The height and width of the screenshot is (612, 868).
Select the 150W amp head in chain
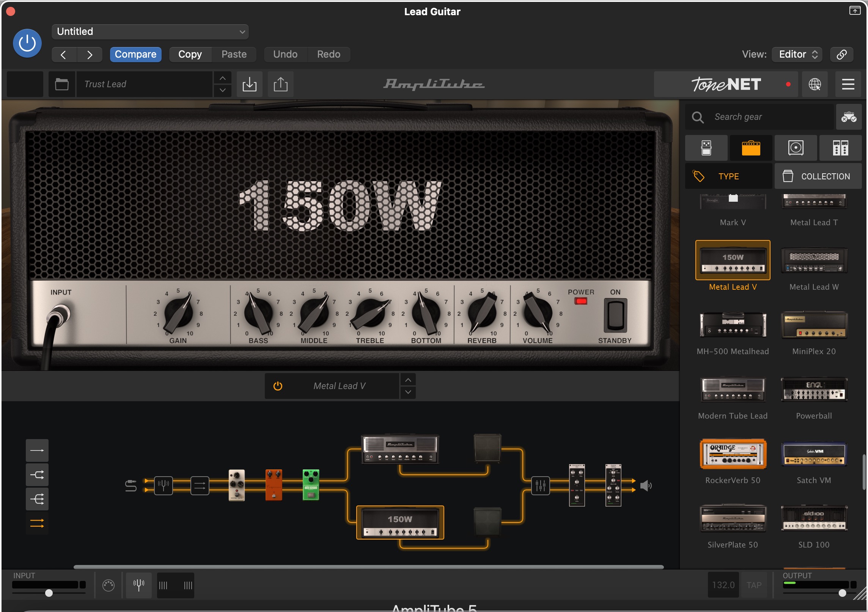click(x=400, y=523)
